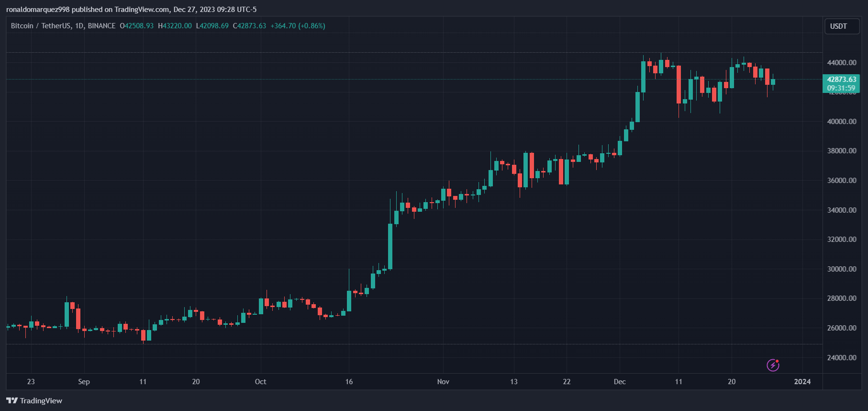The image size is (868, 411).
Task: Click the 38000.00 price axis label
Action: tap(842, 151)
